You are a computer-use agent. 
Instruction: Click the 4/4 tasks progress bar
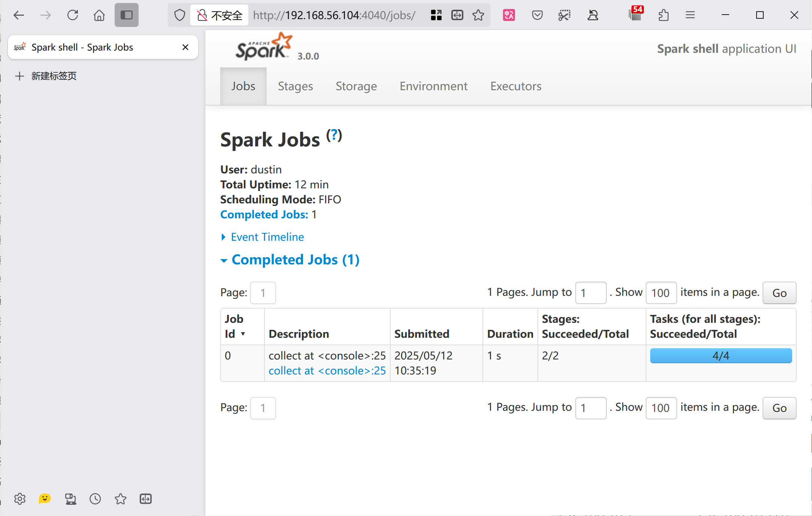click(721, 356)
